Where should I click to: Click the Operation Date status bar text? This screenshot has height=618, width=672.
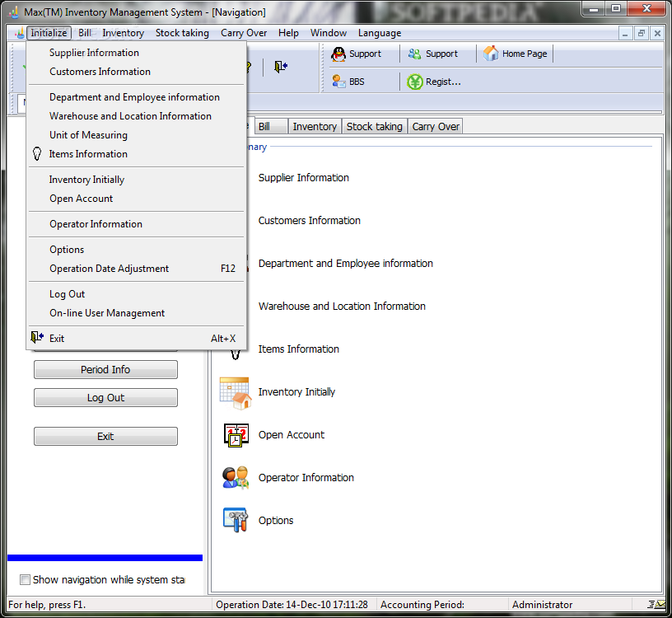tap(292, 605)
